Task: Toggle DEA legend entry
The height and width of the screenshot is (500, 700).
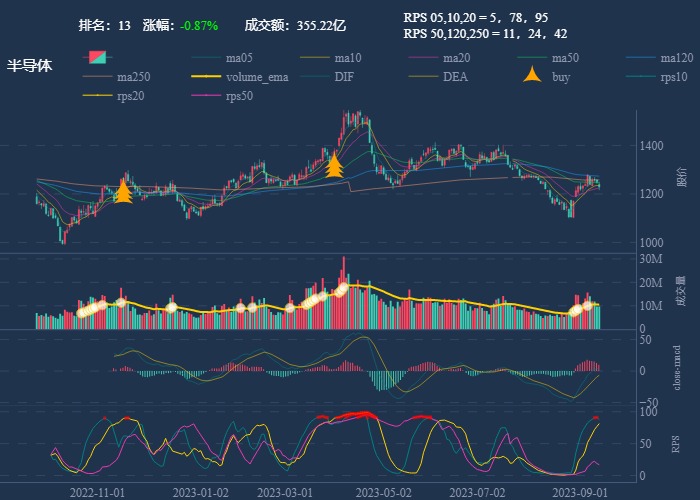Action: 455,77
